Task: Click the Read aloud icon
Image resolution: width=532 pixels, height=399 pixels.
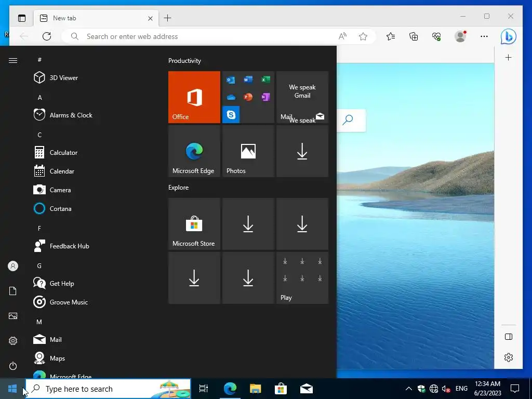Action: (343, 36)
